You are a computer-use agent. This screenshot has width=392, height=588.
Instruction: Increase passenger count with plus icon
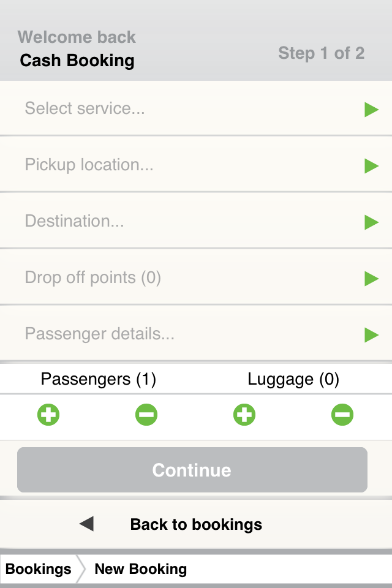pyautogui.click(x=48, y=415)
